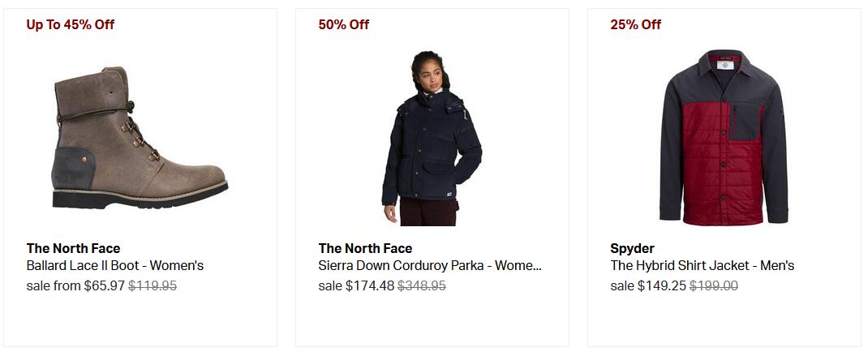Click the 25% Off label
The height and width of the screenshot is (356, 868).
[635, 24]
